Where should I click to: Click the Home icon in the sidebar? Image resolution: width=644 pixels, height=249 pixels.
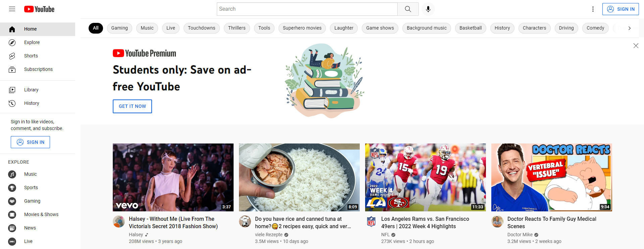(12, 29)
